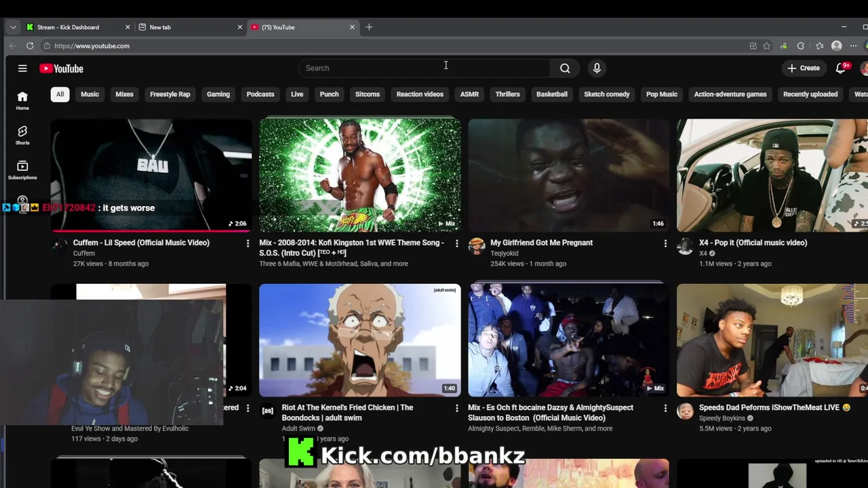This screenshot has width=868, height=488.
Task: Click the YouTube search input field
Action: tap(425, 68)
